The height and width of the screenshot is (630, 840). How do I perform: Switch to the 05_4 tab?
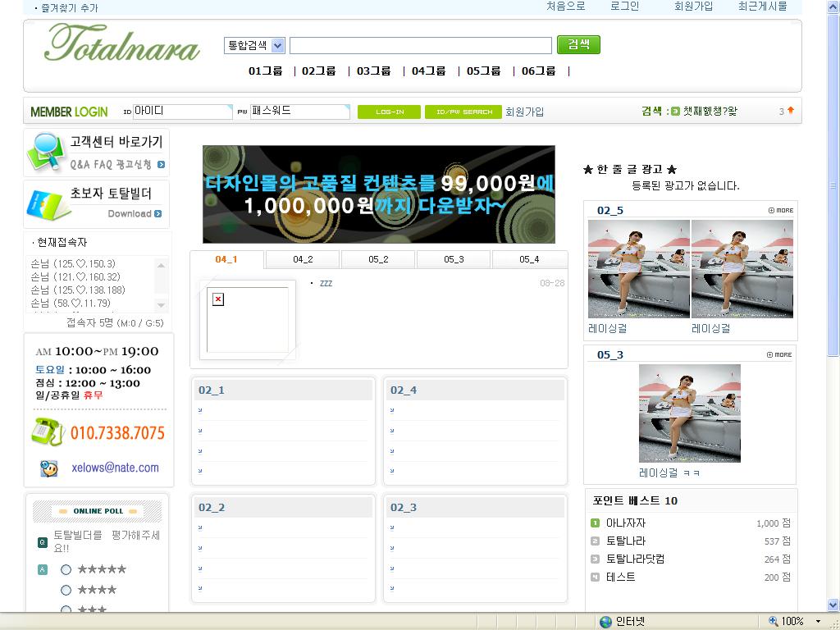click(529, 259)
